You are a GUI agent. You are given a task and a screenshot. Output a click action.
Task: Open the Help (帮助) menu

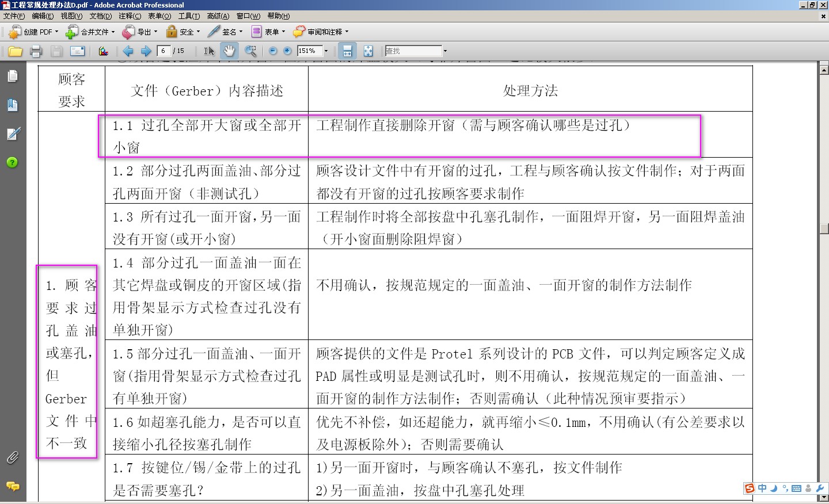click(x=279, y=16)
